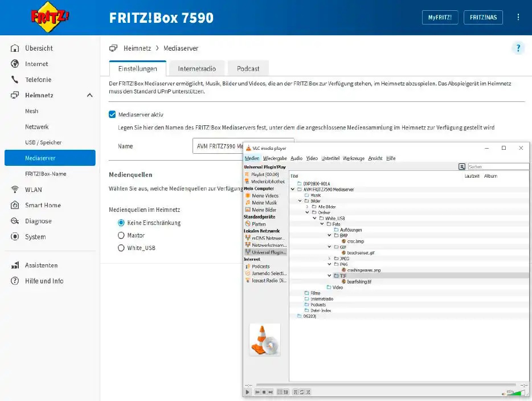Click the FRITZ!NAS button

click(483, 17)
